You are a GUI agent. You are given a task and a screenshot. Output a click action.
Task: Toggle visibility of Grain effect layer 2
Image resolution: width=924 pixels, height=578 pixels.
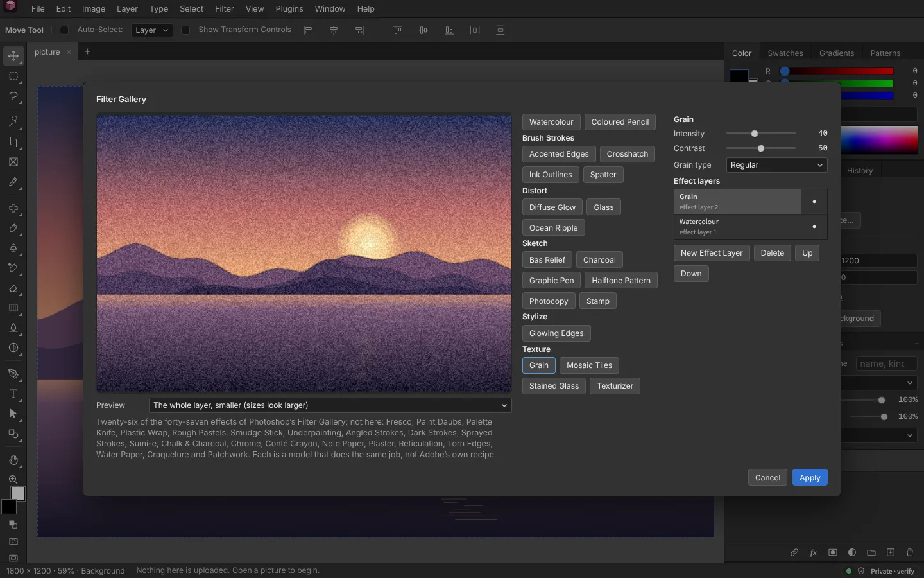click(814, 202)
